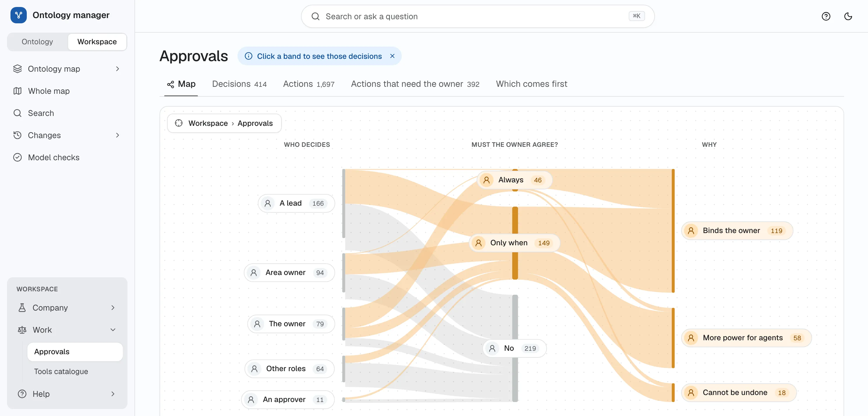Click the Whole map icon
868x416 pixels.
[17, 91]
